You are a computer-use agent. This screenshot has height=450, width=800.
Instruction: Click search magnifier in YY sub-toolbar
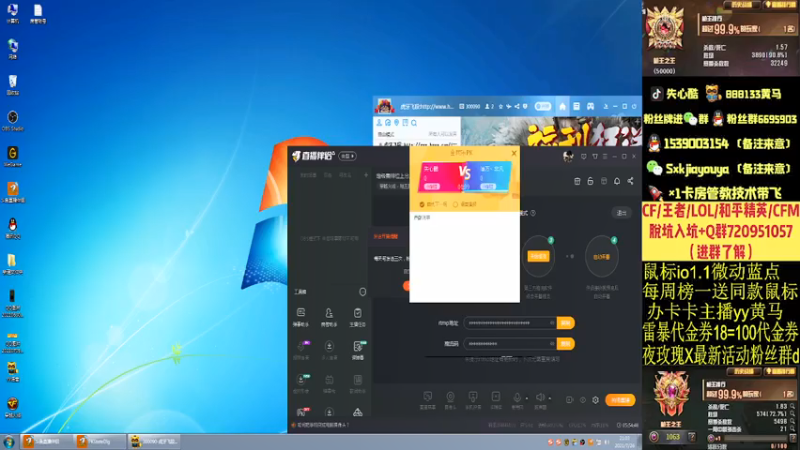click(x=414, y=123)
